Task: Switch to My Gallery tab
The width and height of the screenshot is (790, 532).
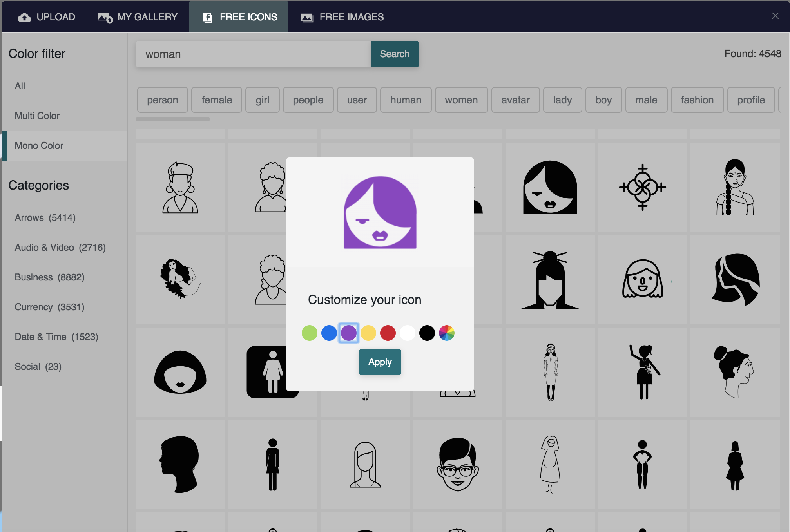Action: (x=138, y=17)
